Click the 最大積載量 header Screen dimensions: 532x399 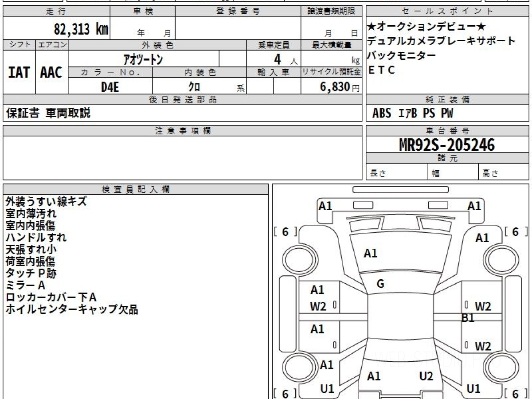click(331, 45)
